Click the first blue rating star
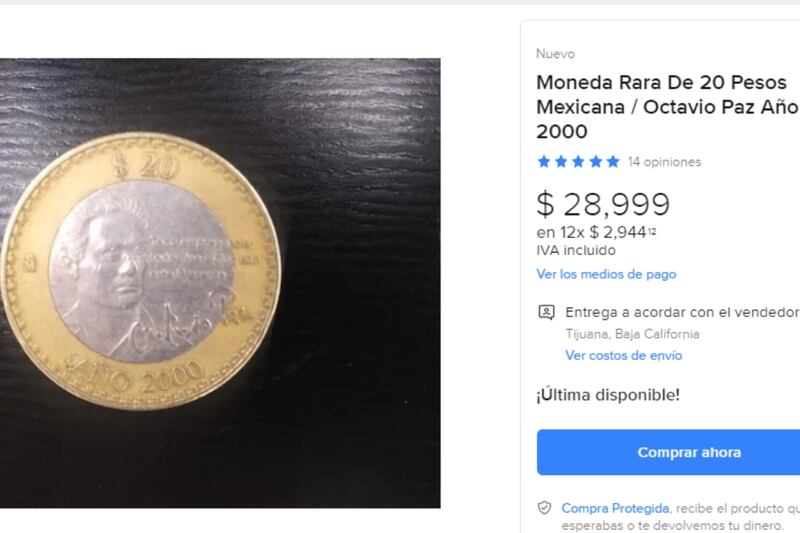The width and height of the screenshot is (800, 533). point(544,162)
